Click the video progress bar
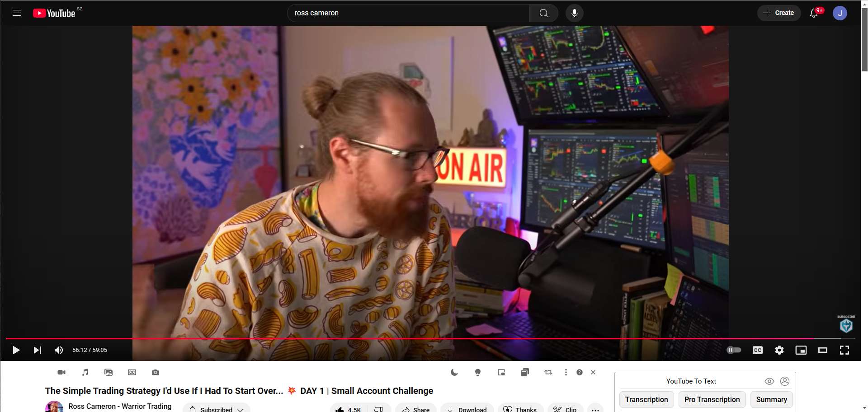Image resolution: width=868 pixels, height=412 pixels. [x=407, y=338]
